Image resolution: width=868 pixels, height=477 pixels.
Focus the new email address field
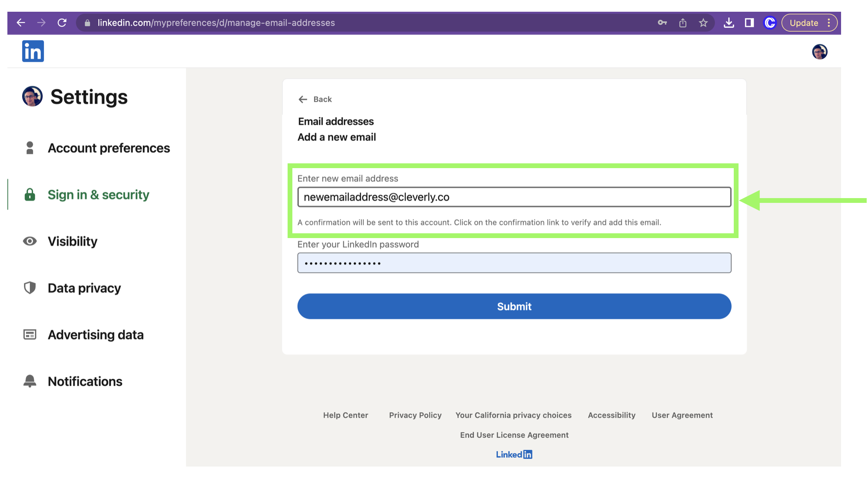point(514,197)
